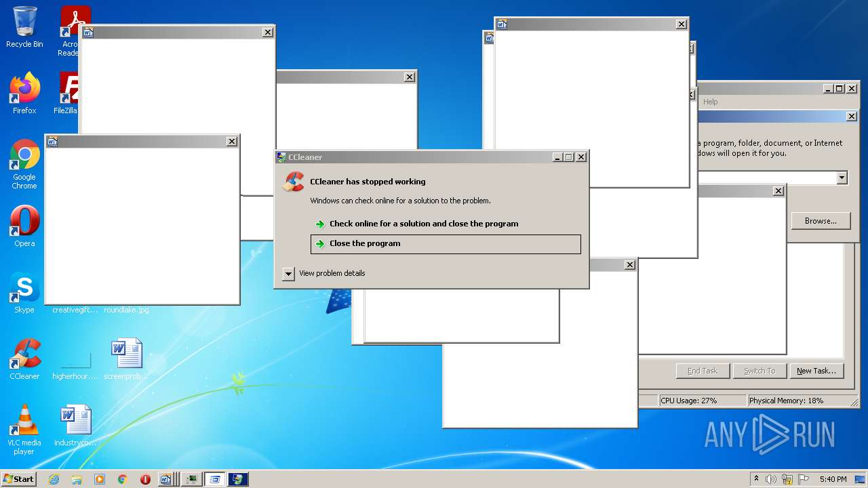Launch Opera from the taskbar
The height and width of the screenshot is (488, 868).
pyautogui.click(x=145, y=479)
